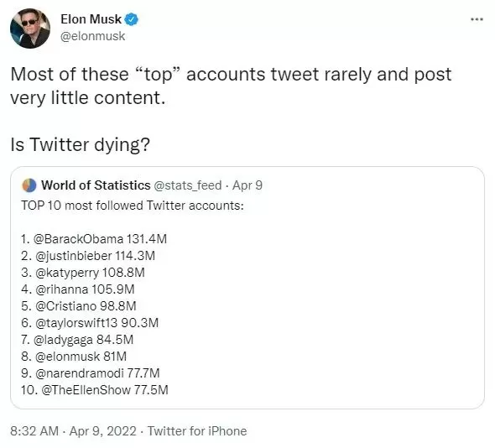The height and width of the screenshot is (448, 495).
Task: Open the three-dot more options menu
Action: (477, 19)
